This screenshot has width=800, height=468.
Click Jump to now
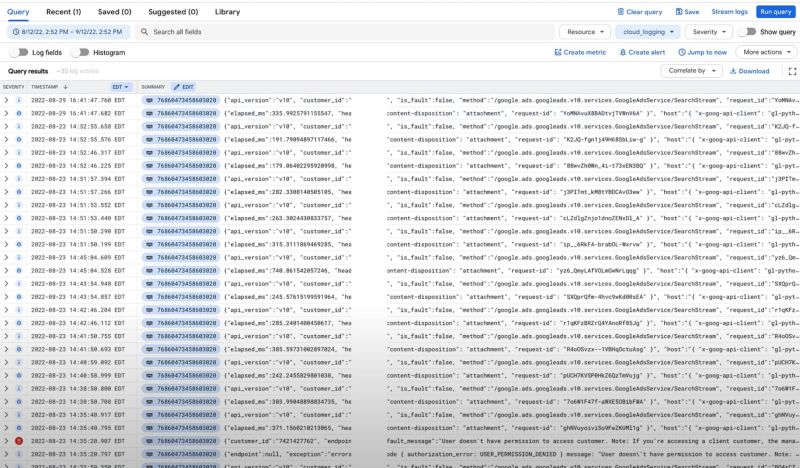click(702, 52)
